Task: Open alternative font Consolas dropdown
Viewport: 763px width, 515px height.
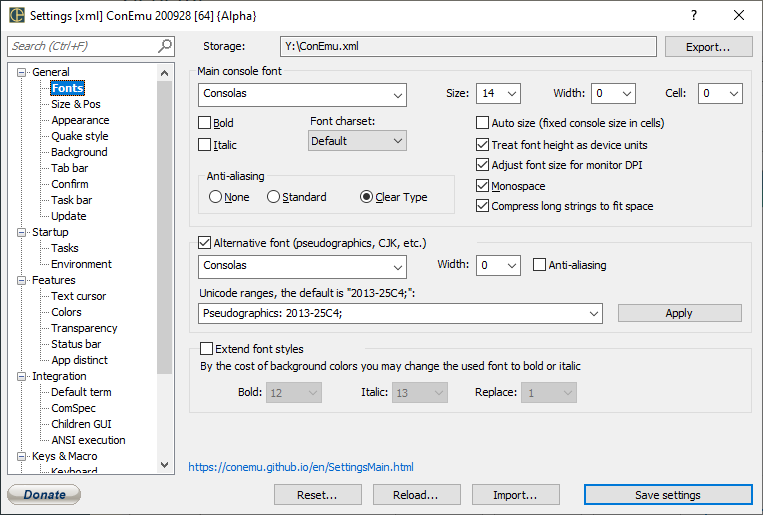Action: pyautogui.click(x=302, y=266)
